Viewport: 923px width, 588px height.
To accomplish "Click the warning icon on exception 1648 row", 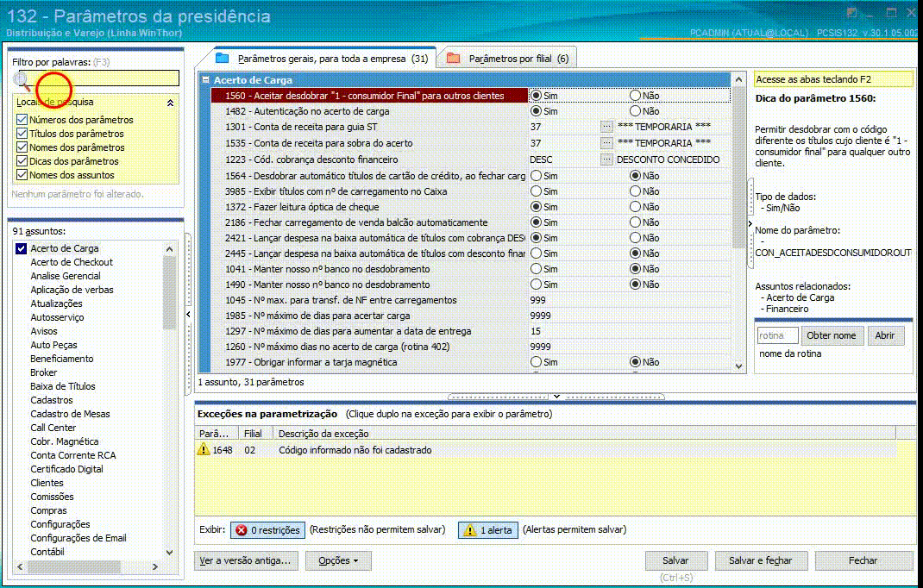I will pos(204,450).
